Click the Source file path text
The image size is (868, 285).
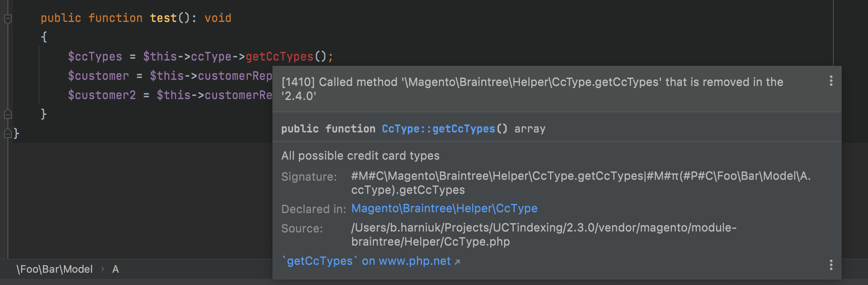pos(544,235)
